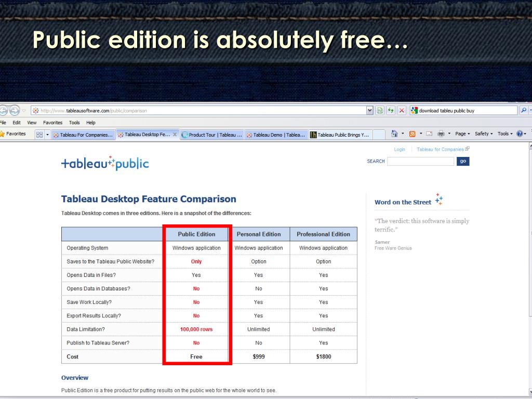This screenshot has width=532, height=399.
Task: Click the 'Overview' heading
Action: pos(75,378)
